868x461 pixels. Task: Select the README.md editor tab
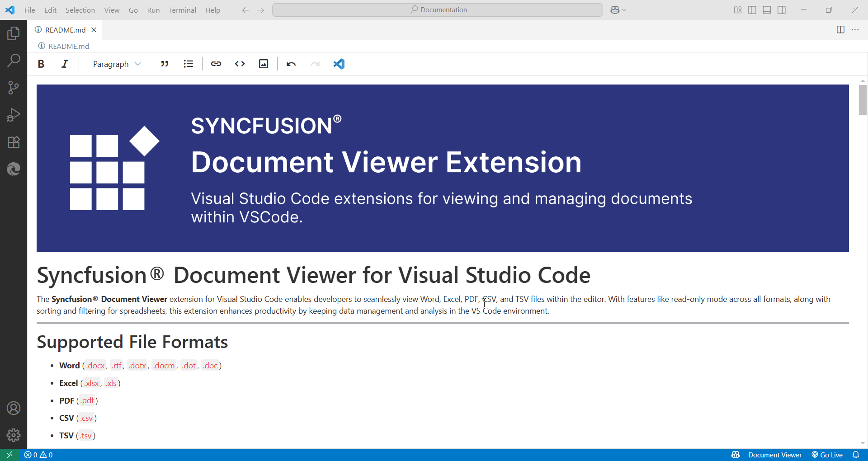65,30
